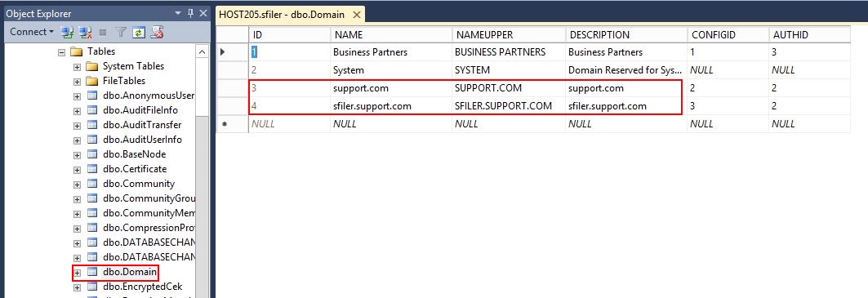Open Object Explorer window position menu
Screen dimensions: 868x298
coord(178,13)
